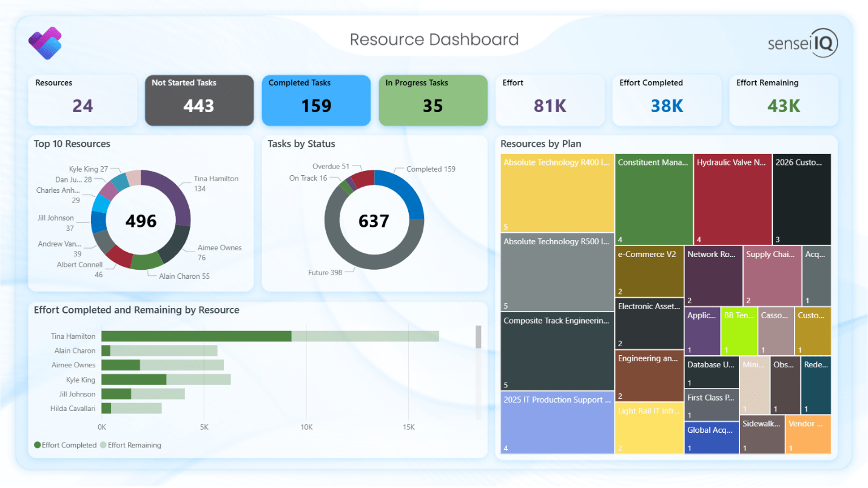Screen dimensions: 868x488
Task: Select the 2025 IT Production Support tile
Action: pos(556,423)
